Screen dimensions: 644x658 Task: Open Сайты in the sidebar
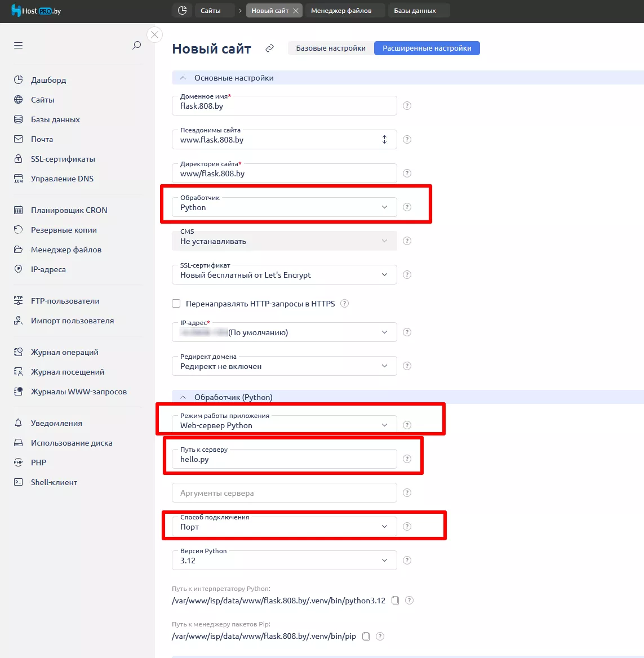pos(42,100)
